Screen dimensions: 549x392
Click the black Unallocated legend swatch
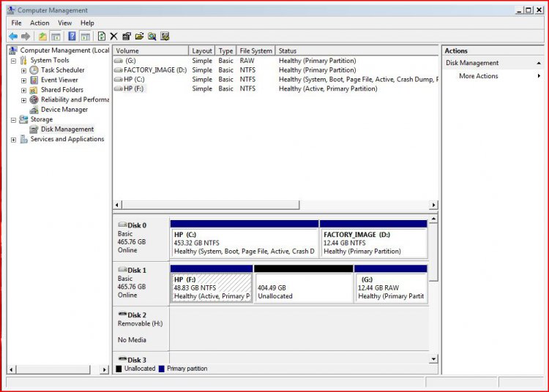pyautogui.click(x=119, y=369)
